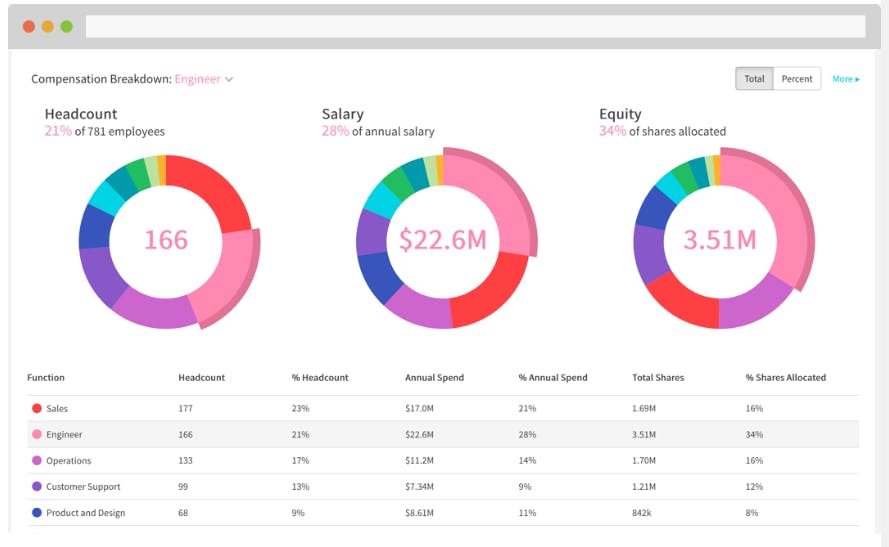The image size is (889, 547).
Task: Click the Operations annual spend $11.2M
Action: 419,460
